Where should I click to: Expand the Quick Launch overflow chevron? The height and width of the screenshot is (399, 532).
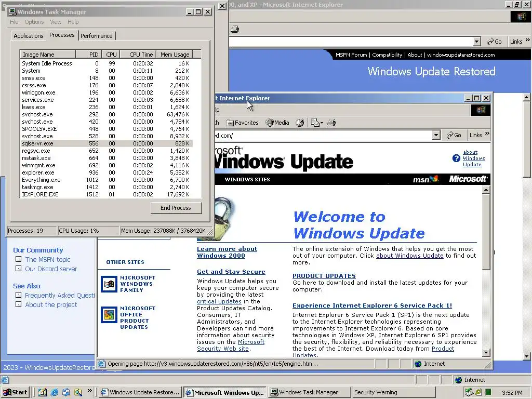tap(89, 391)
